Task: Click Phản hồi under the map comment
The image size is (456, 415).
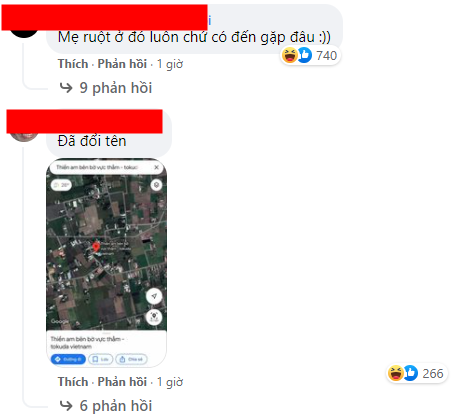Action: 122,382
